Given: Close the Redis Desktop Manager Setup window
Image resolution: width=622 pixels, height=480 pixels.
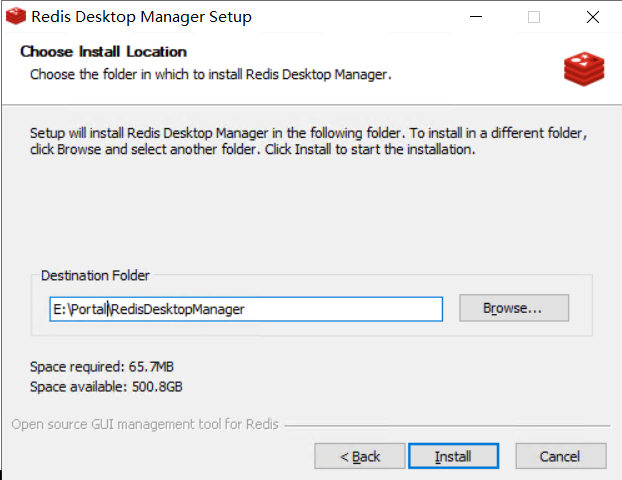Looking at the screenshot, I should (592, 17).
